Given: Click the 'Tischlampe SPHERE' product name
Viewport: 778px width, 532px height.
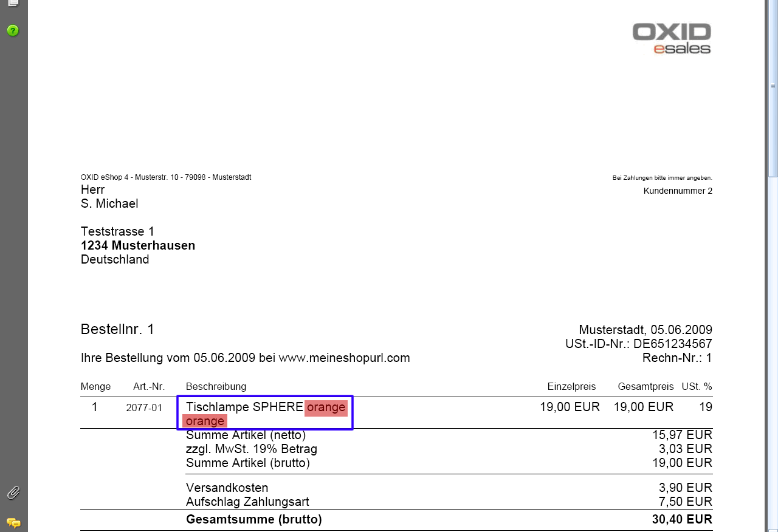Looking at the screenshot, I should coord(244,407).
